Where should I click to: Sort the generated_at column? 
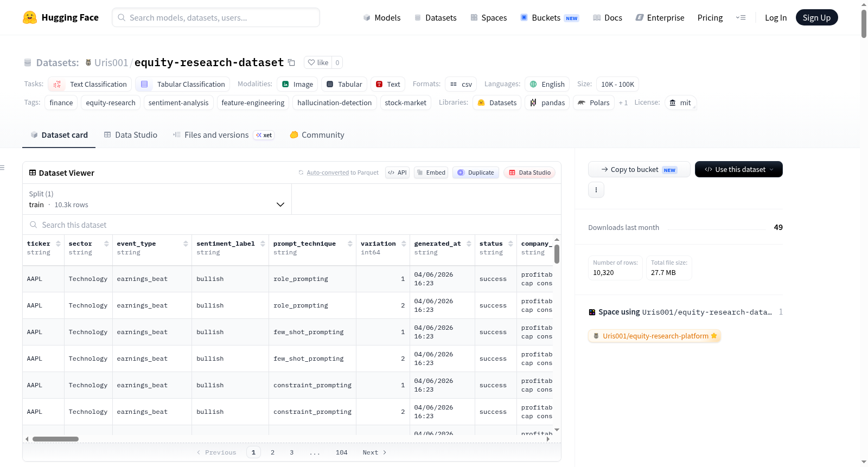[x=469, y=244]
